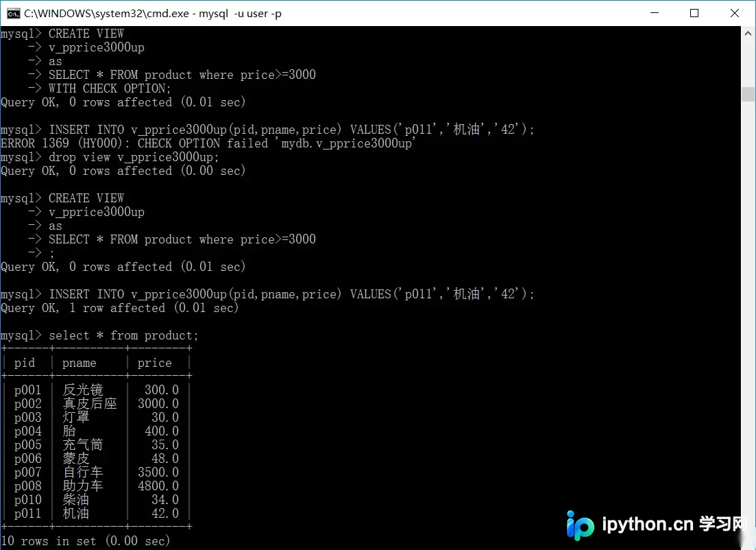Maximize the cmd.exe window
Screen dimensions: 756x550
tap(694, 13)
